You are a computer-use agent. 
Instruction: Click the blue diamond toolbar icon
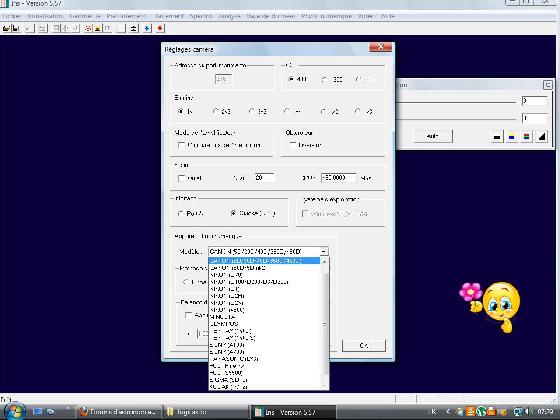coord(148,28)
